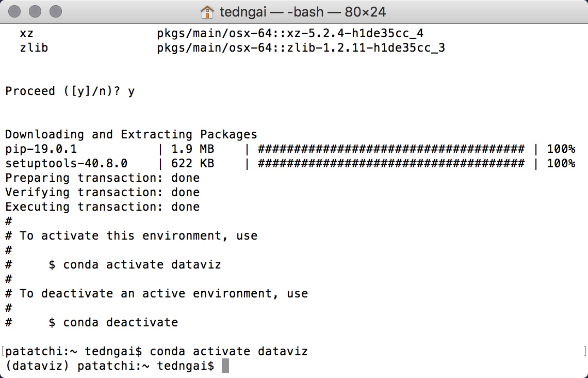588x378 pixels.
Task: Click the "xz" package name
Action: pyautogui.click(x=27, y=34)
